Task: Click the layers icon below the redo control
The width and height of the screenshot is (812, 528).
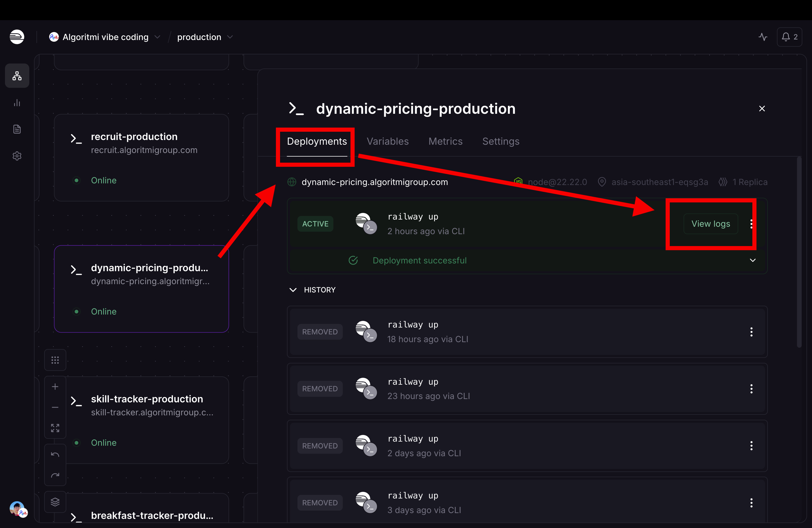Action: click(55, 502)
